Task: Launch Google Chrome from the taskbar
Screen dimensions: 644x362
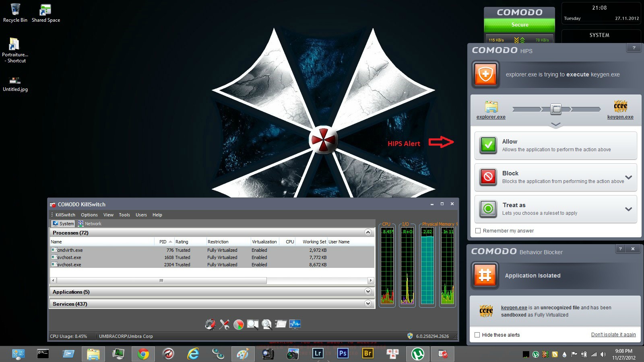Action: click(x=143, y=354)
